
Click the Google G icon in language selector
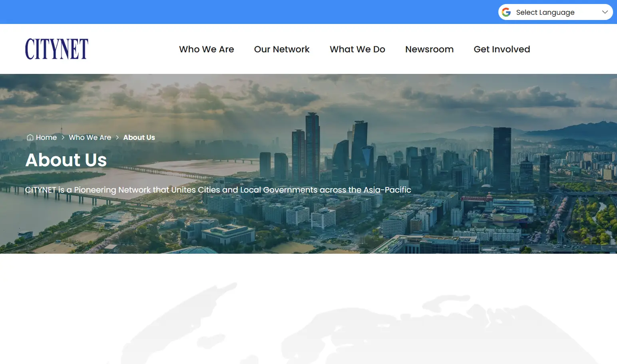tap(506, 12)
